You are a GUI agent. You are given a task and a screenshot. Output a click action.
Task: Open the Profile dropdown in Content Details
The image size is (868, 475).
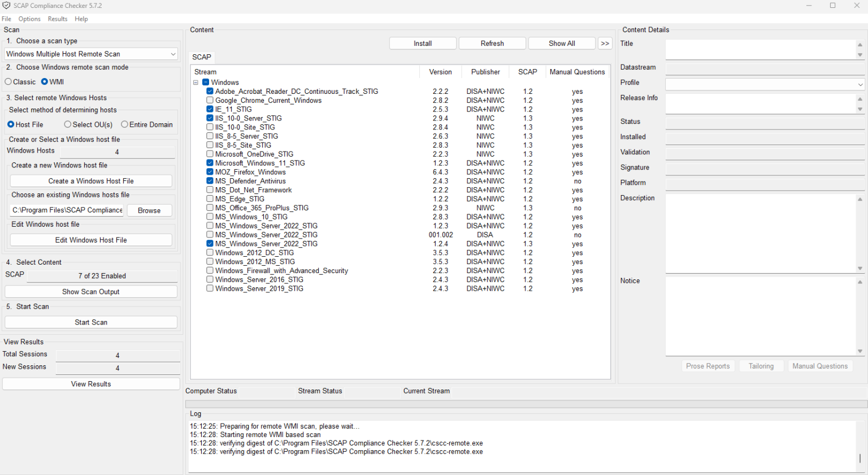(x=765, y=84)
